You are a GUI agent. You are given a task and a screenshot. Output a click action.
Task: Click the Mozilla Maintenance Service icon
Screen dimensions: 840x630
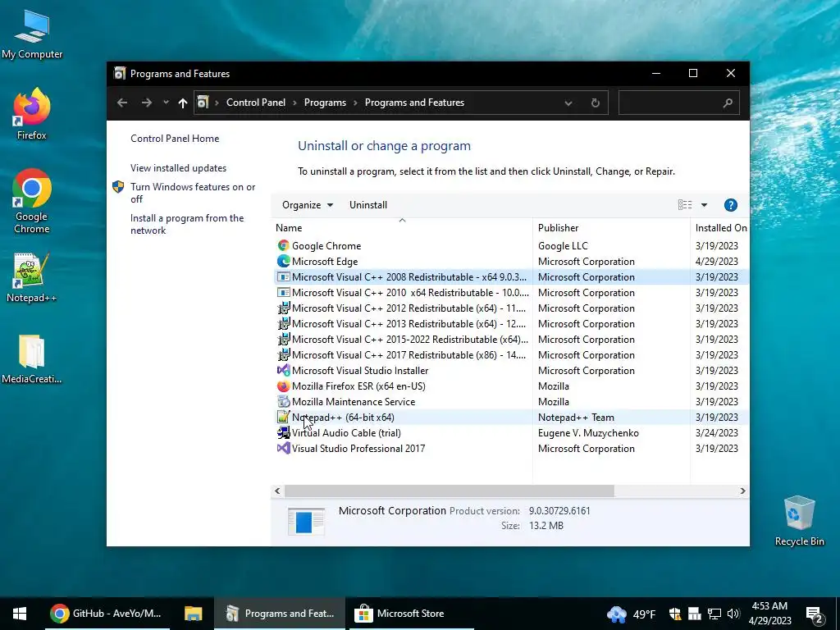point(283,401)
